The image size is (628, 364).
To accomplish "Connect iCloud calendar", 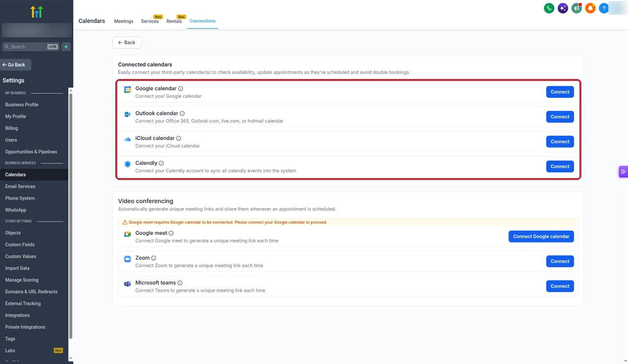I will [x=560, y=141].
